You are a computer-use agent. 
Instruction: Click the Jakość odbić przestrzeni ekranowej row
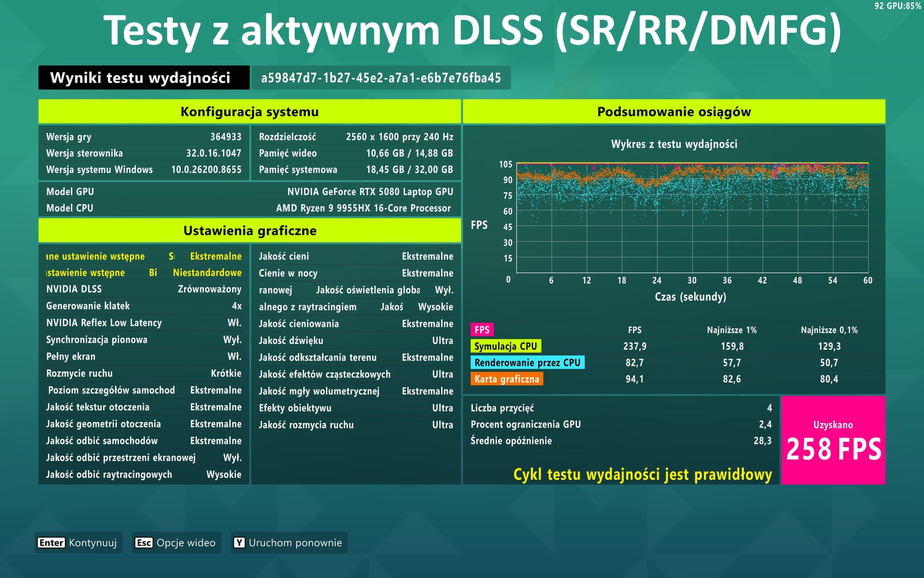144,458
